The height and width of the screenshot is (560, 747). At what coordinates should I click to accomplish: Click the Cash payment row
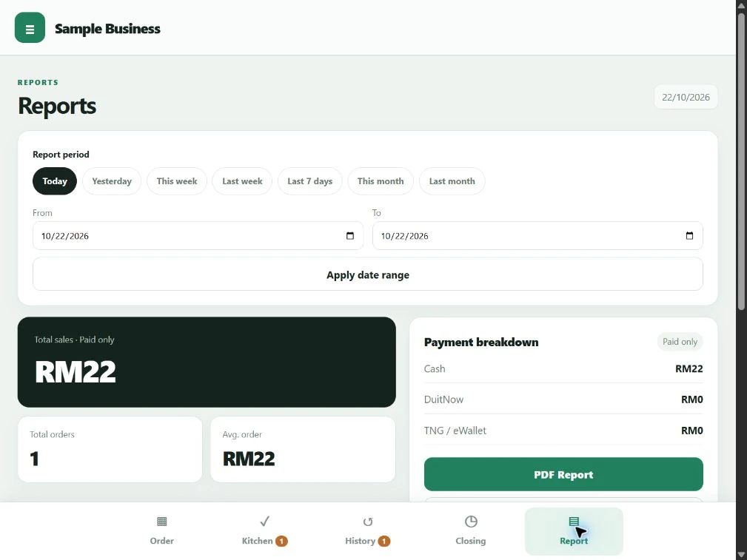(563, 368)
